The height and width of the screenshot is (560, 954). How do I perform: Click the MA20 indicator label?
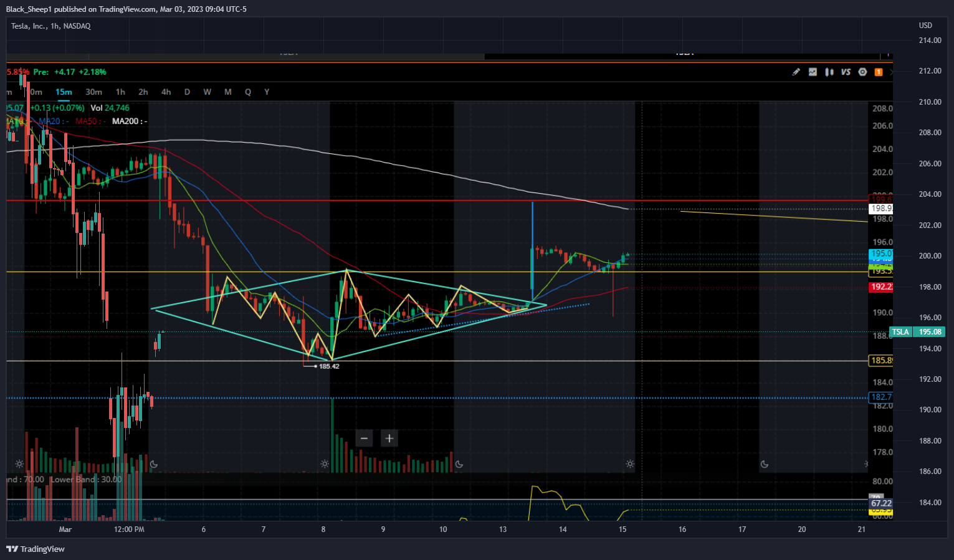(x=54, y=121)
